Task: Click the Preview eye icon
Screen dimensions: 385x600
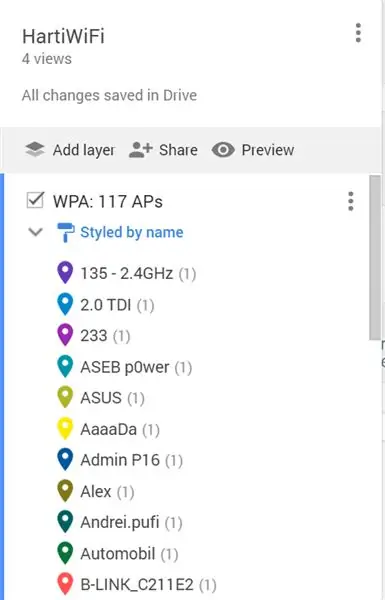Action: [x=223, y=150]
